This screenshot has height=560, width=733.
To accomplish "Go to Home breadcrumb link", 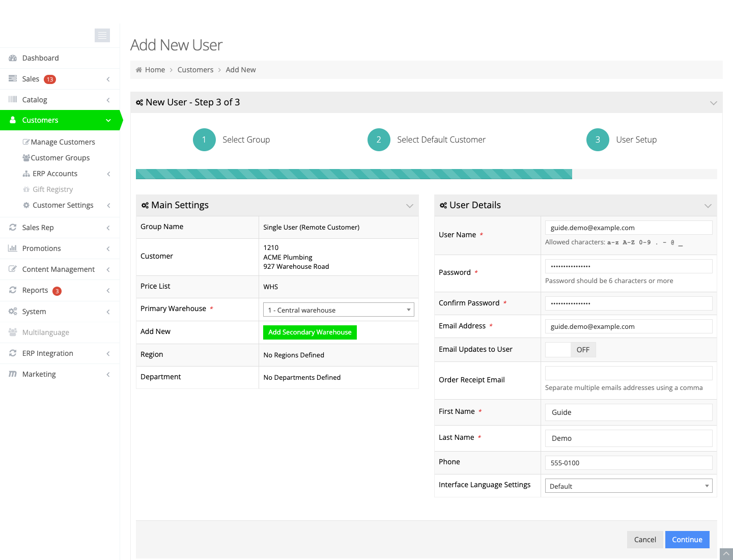I will (x=155, y=70).
